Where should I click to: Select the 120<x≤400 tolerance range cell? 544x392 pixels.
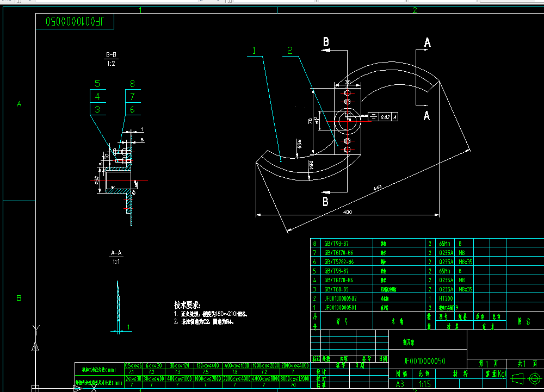(207, 366)
